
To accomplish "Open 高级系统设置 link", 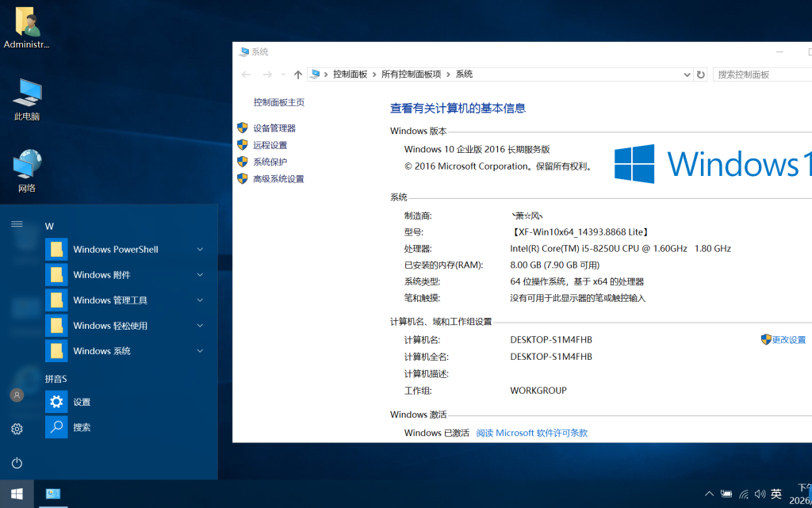I will (x=278, y=179).
